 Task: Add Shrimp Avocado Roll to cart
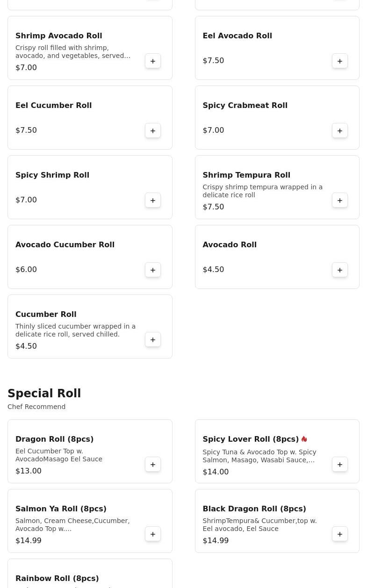(x=153, y=61)
